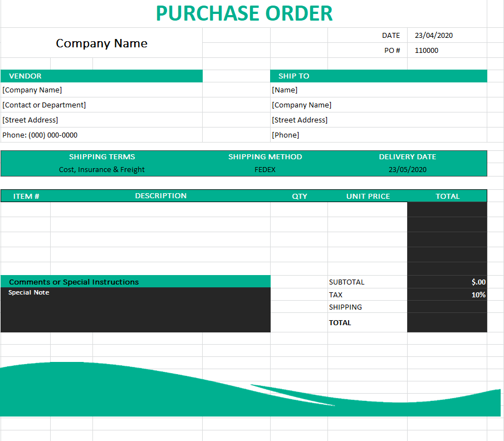Click the Cost, Insurance & Freight value
This screenshot has width=504, height=441.
click(x=101, y=169)
